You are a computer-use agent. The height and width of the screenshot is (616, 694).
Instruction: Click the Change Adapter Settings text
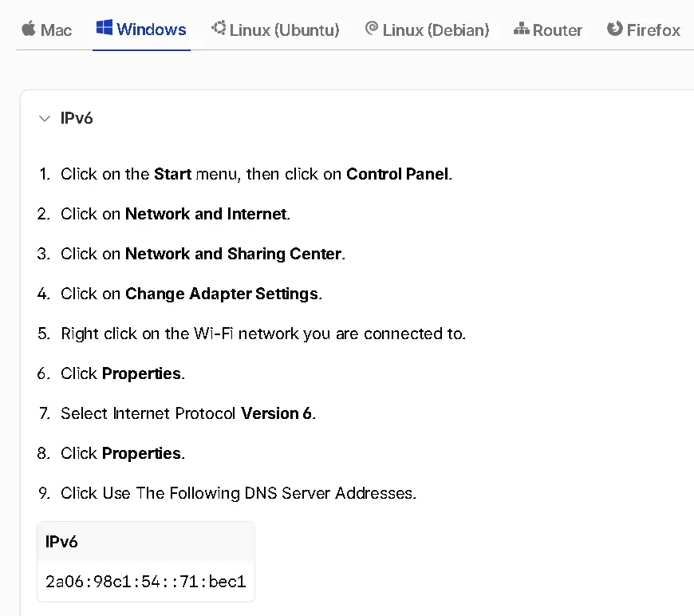(x=222, y=294)
